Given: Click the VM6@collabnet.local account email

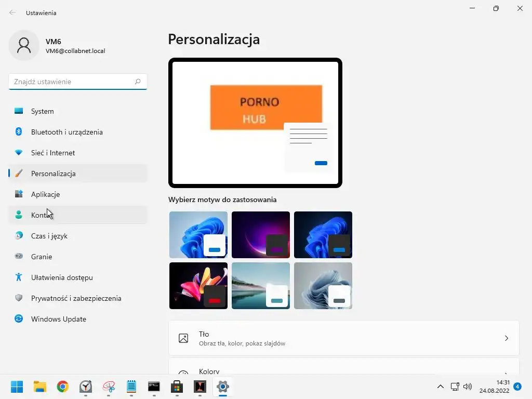Looking at the screenshot, I should (x=75, y=51).
